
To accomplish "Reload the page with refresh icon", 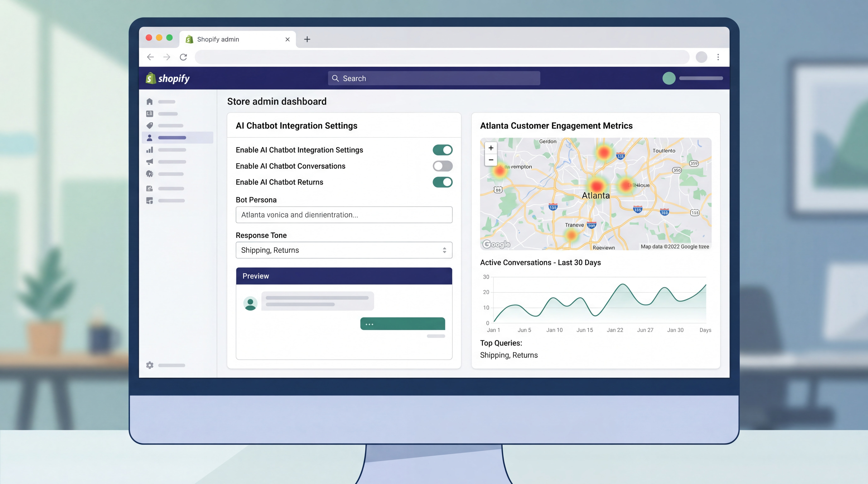I will (183, 57).
